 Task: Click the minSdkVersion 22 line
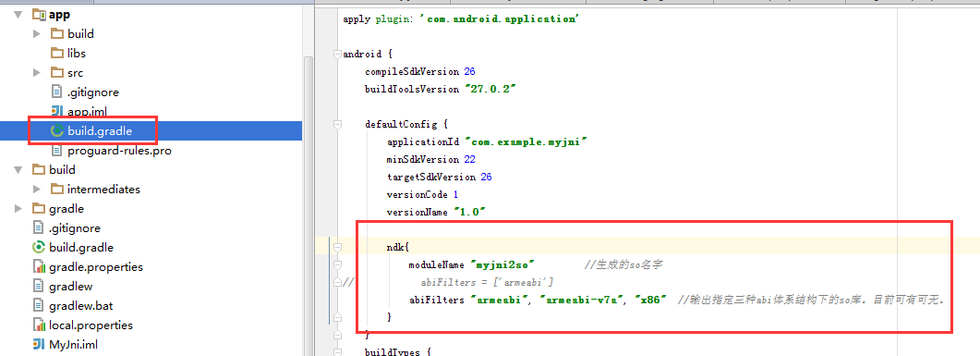431,160
